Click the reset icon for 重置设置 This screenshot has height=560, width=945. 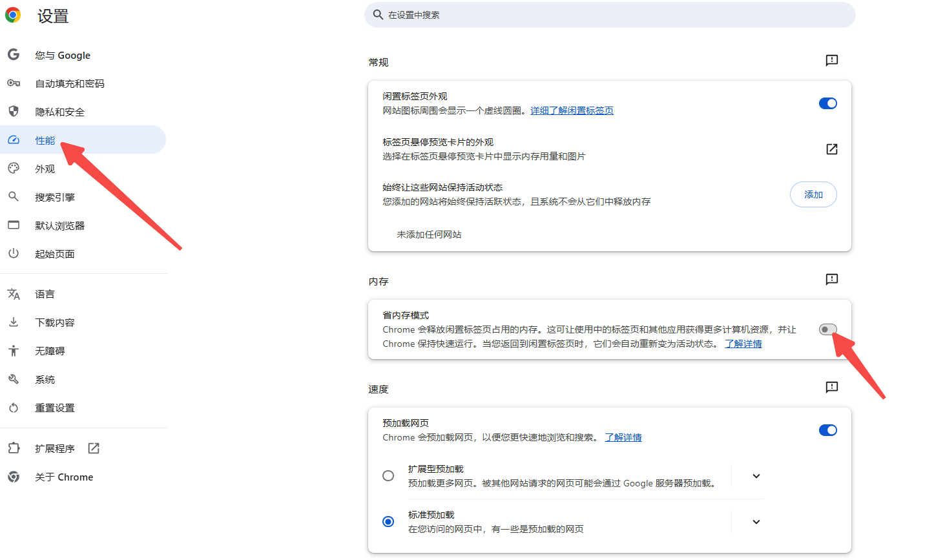(14, 408)
